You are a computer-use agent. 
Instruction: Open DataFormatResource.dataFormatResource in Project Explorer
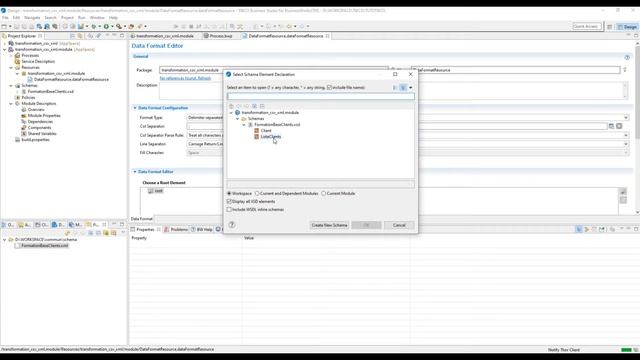tap(71, 80)
